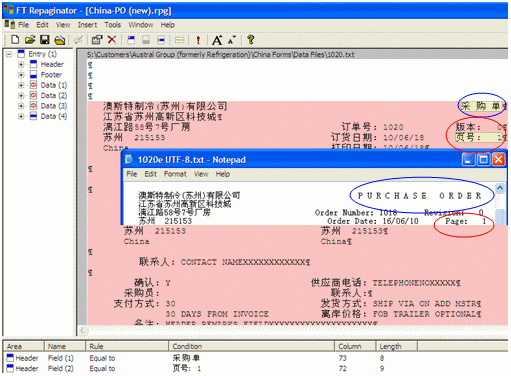The height and width of the screenshot is (376, 511).
Task: Open data file with yellow folder icon
Action: click(x=60, y=40)
